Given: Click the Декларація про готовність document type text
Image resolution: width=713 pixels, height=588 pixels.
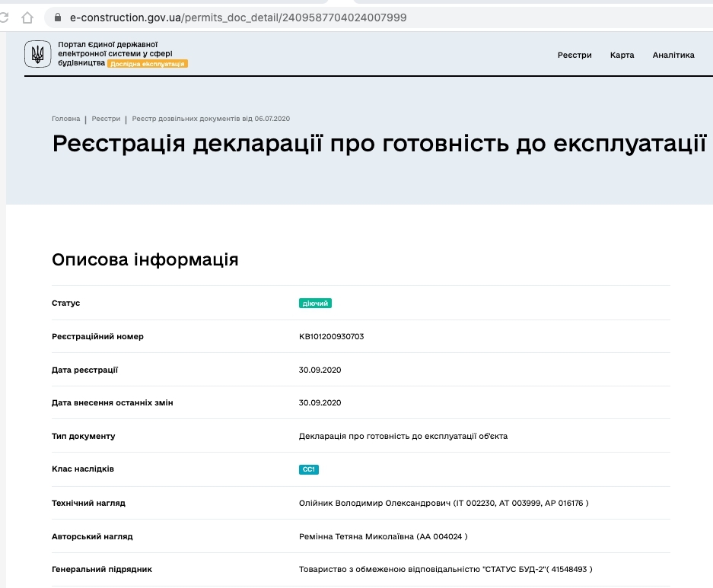Looking at the screenshot, I should coord(403,436).
